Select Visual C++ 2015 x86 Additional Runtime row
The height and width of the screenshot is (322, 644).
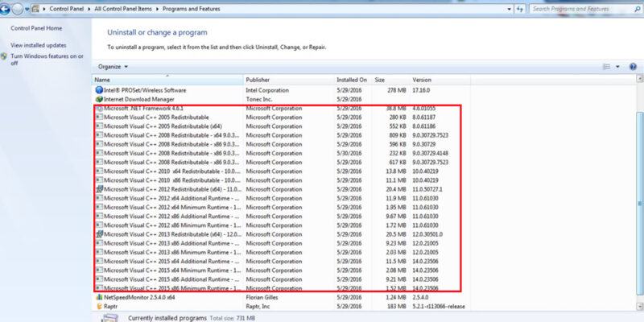(x=281, y=279)
